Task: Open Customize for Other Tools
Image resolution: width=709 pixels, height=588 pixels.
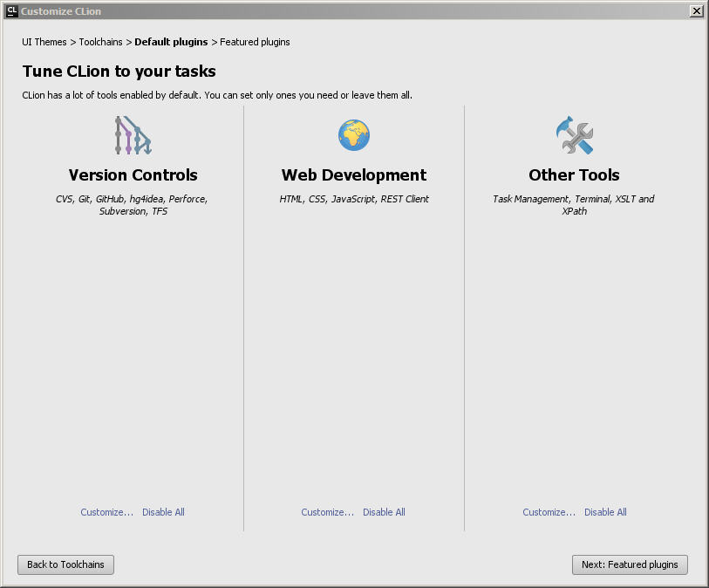Action: coord(549,512)
